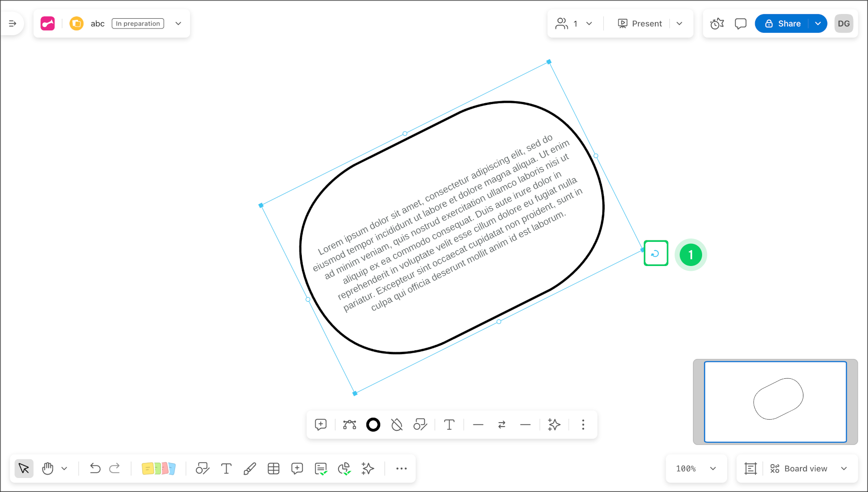This screenshot has width=868, height=492.
Task: Toggle off the shape fill color
Action: (x=396, y=425)
